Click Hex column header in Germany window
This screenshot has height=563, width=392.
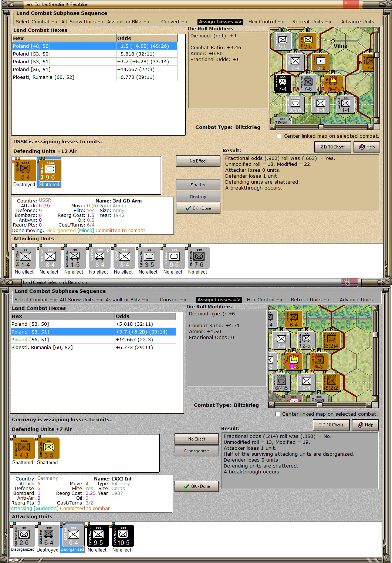[63, 316]
